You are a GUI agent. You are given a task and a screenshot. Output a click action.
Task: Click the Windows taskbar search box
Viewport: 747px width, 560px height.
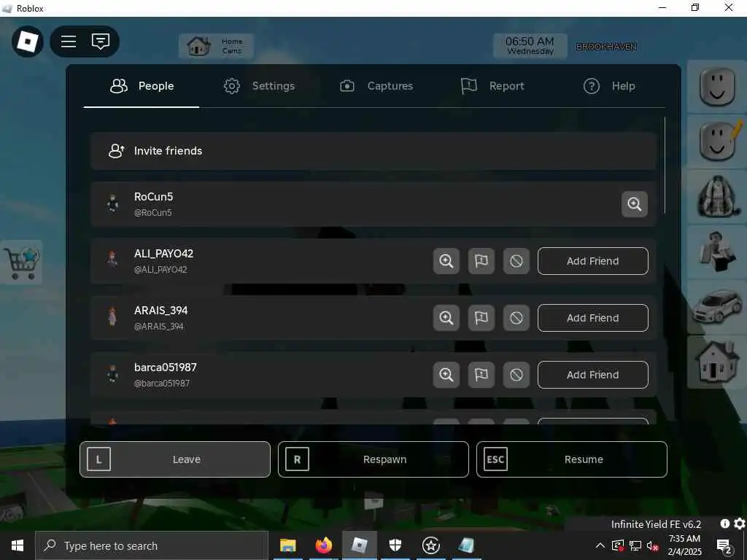click(x=152, y=545)
